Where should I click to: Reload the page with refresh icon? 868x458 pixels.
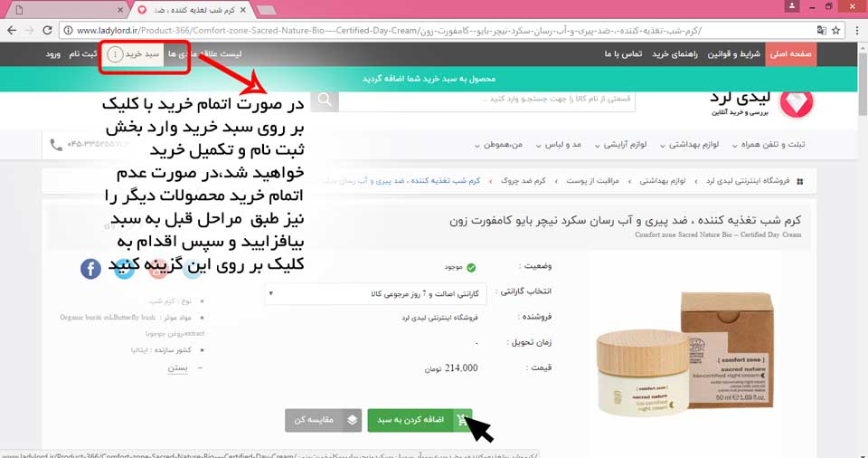pos(48,31)
